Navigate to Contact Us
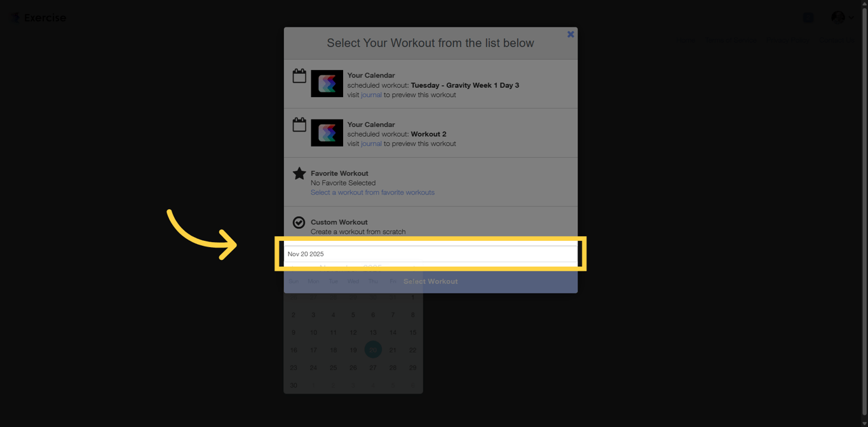This screenshot has height=427, width=868. 837,39
